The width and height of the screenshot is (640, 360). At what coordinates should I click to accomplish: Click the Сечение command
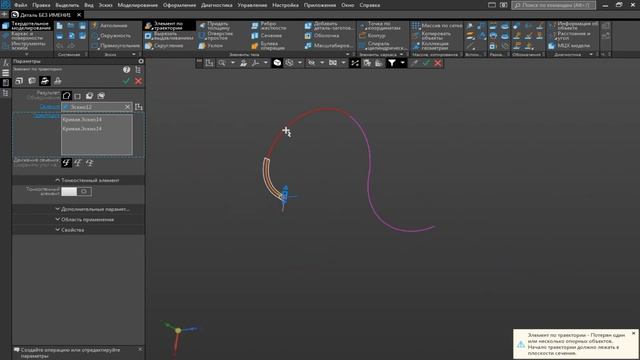click(267, 36)
